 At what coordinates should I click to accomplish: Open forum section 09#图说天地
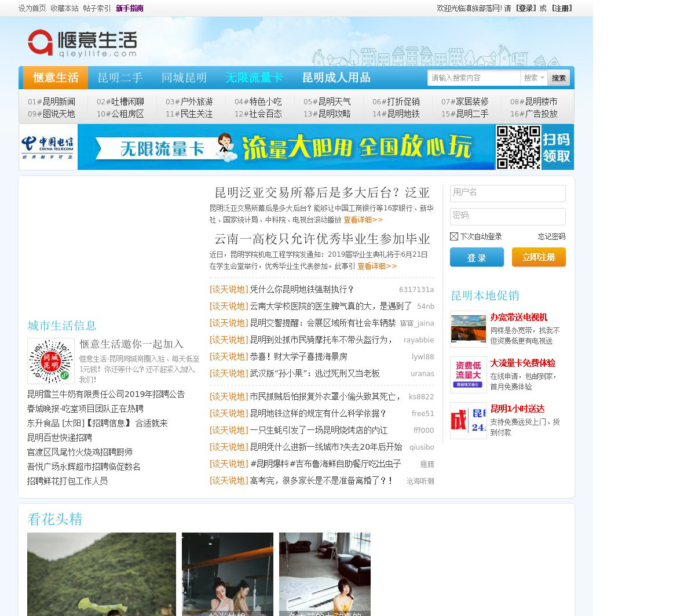tap(52, 114)
